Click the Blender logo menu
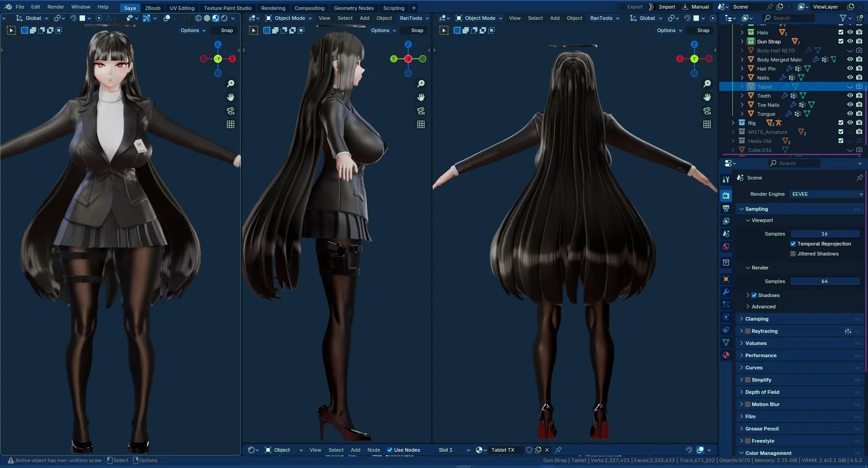This screenshot has width=868, height=468. tap(8, 7)
